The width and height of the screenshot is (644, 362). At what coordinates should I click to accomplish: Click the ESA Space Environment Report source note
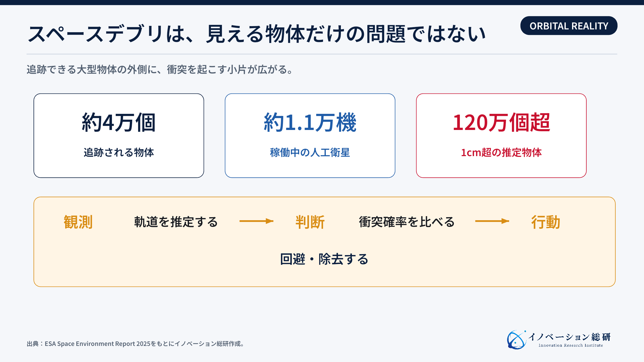pyautogui.click(x=136, y=344)
